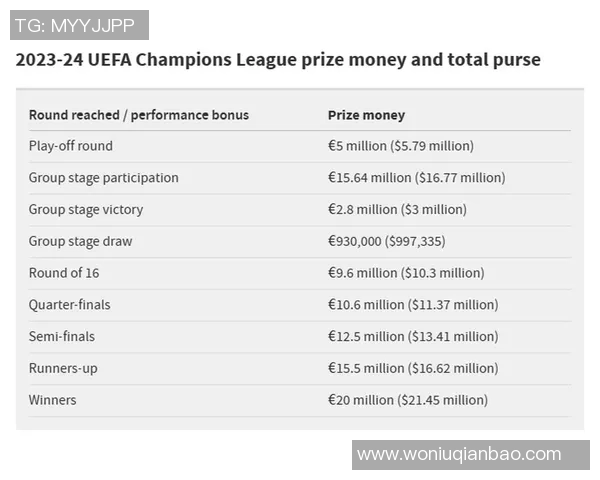
Task: Click the €15.64 million prize value
Action: coord(416,178)
